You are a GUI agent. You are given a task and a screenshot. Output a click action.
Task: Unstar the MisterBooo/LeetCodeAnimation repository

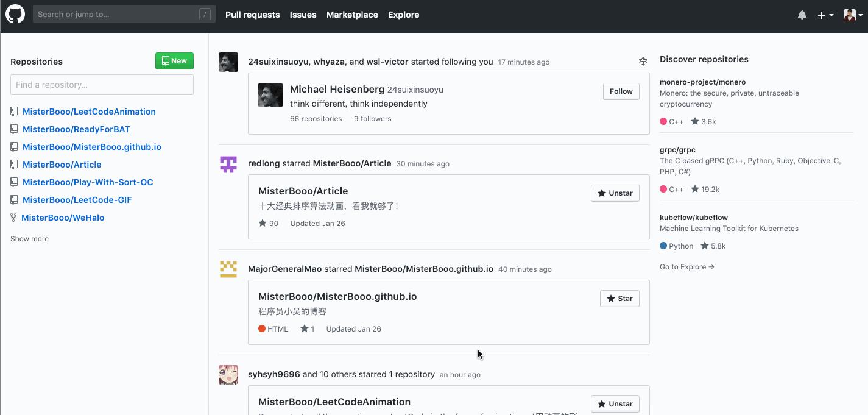pos(615,404)
